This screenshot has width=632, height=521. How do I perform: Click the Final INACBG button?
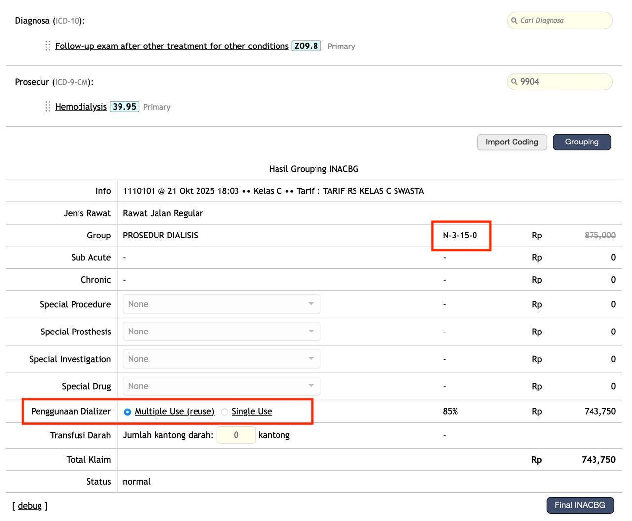coord(580,505)
